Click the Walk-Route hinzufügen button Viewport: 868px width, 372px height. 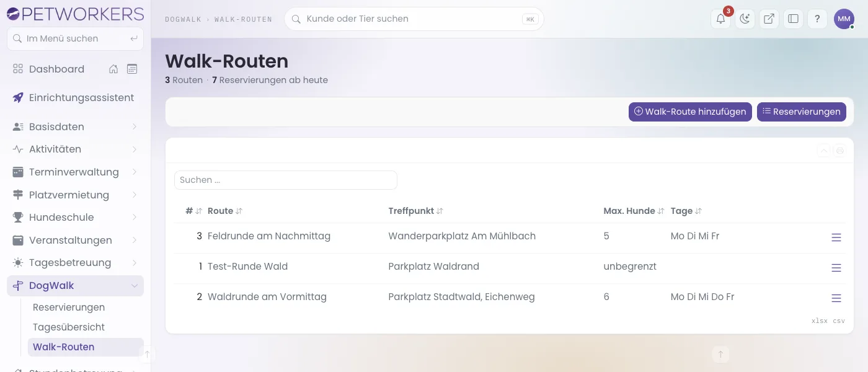690,112
